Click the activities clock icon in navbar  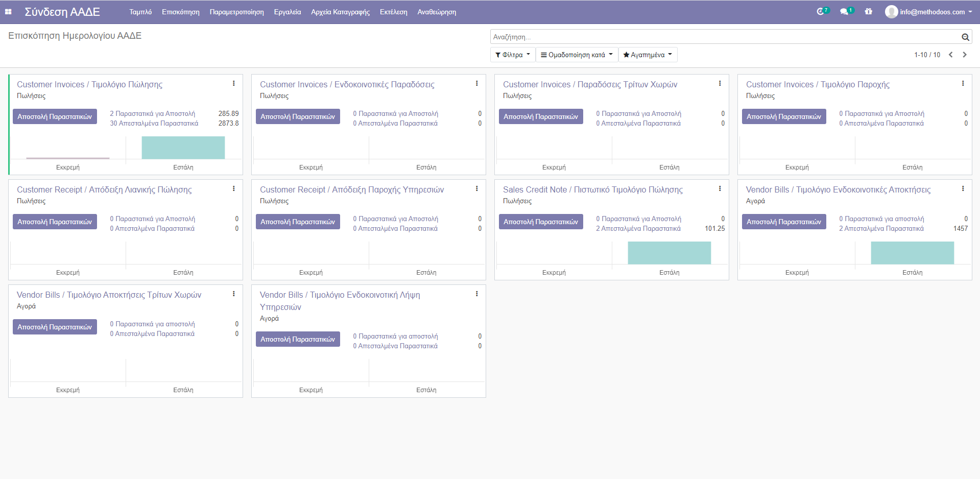tap(820, 12)
